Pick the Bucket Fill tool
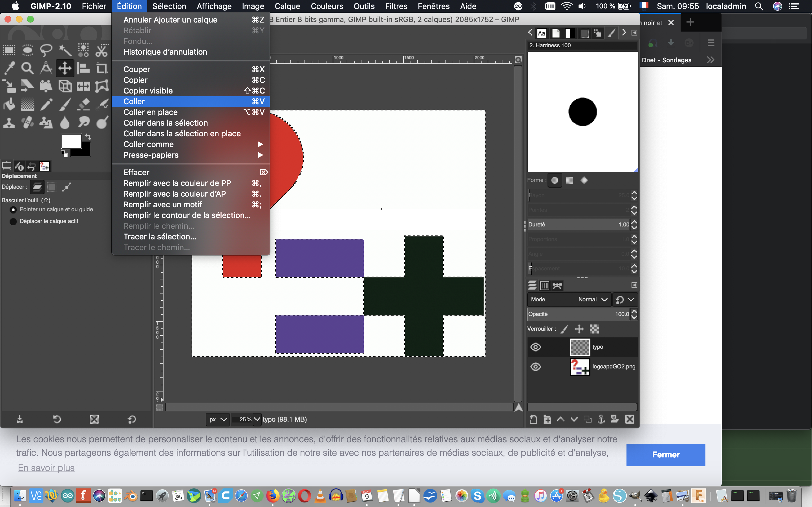The width and height of the screenshot is (812, 507). 9,104
